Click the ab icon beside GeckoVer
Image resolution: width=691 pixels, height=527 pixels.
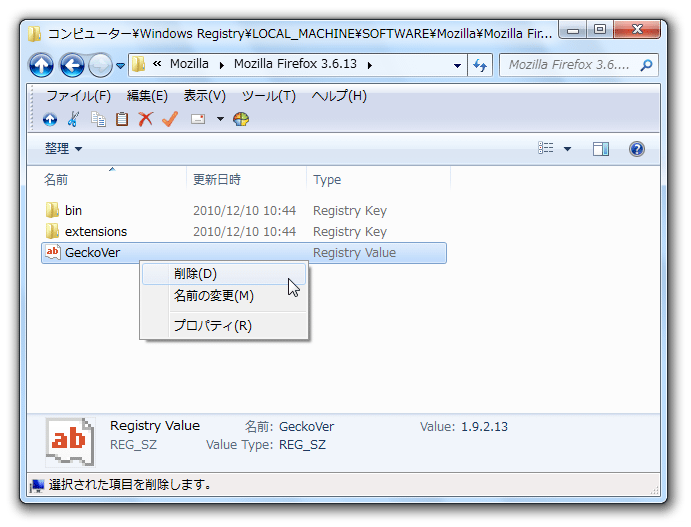click(52, 252)
